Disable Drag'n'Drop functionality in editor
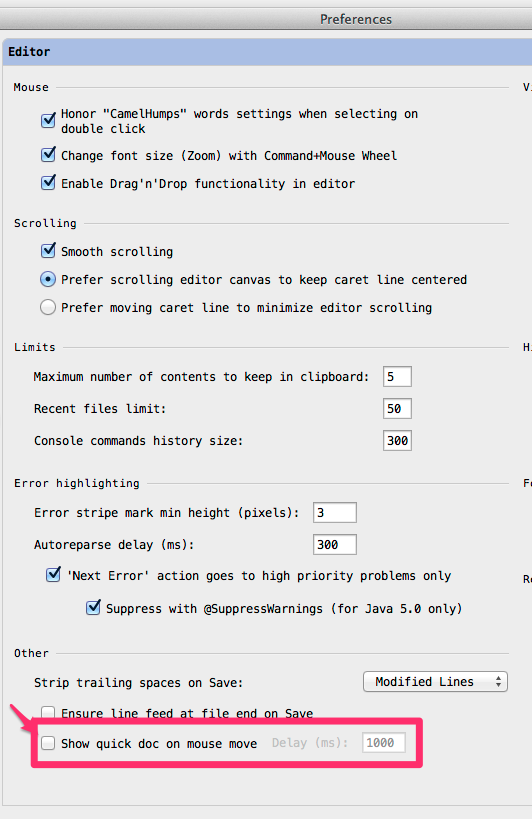Image resolution: width=532 pixels, height=819 pixels. coord(48,183)
